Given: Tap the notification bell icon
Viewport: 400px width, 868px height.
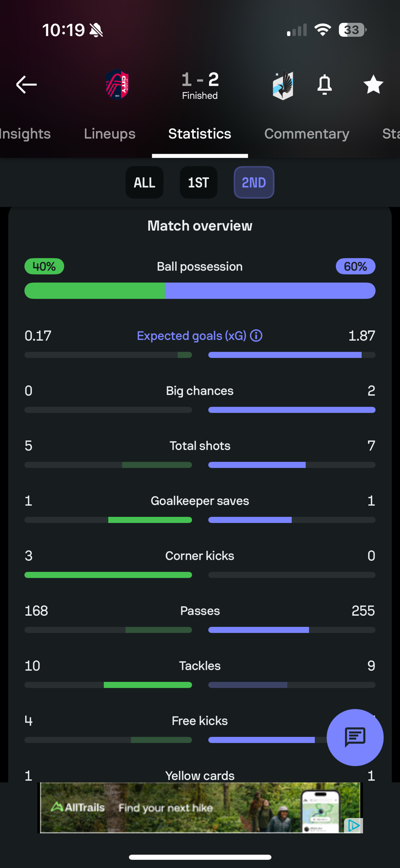Looking at the screenshot, I should 325,84.
